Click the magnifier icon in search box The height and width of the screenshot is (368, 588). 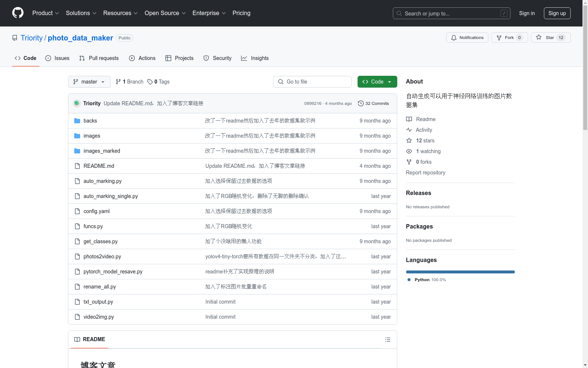point(399,13)
